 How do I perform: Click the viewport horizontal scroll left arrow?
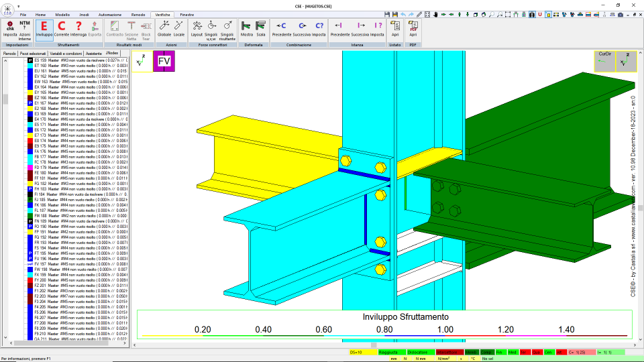(135, 345)
